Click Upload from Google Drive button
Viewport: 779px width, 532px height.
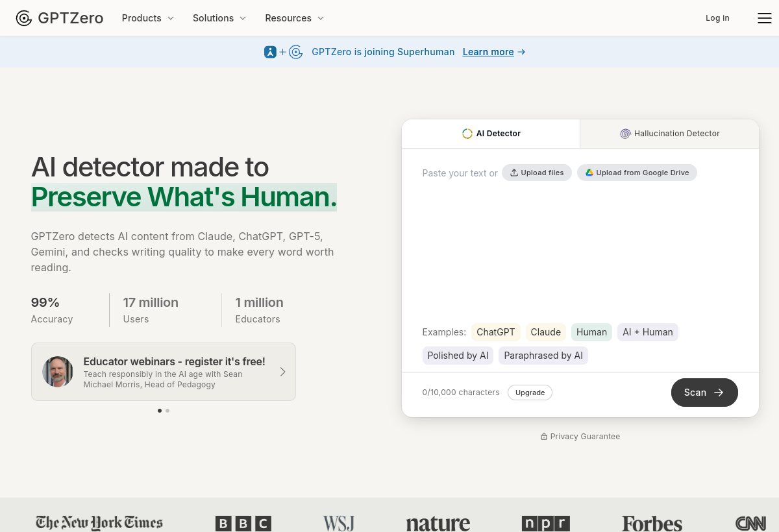637,173
